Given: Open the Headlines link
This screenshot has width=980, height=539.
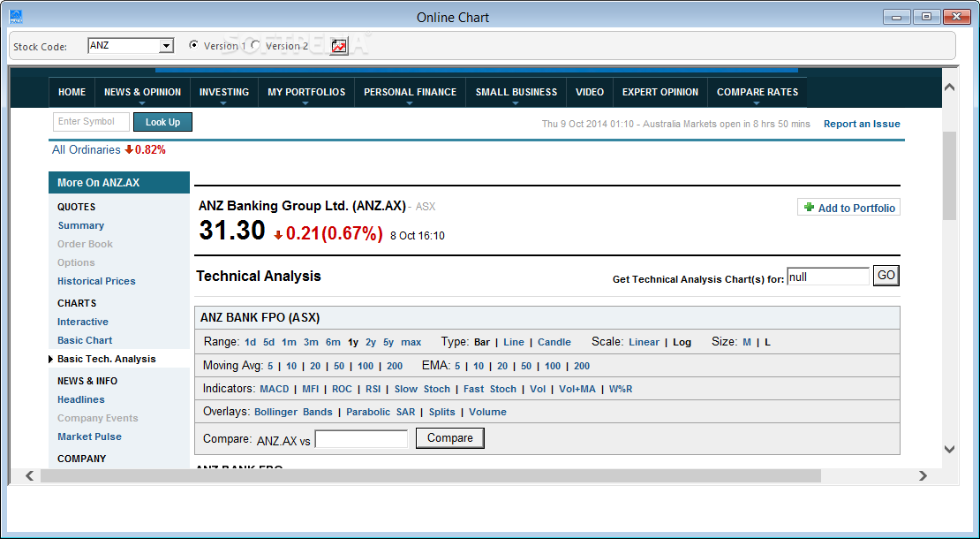Looking at the screenshot, I should [80, 399].
